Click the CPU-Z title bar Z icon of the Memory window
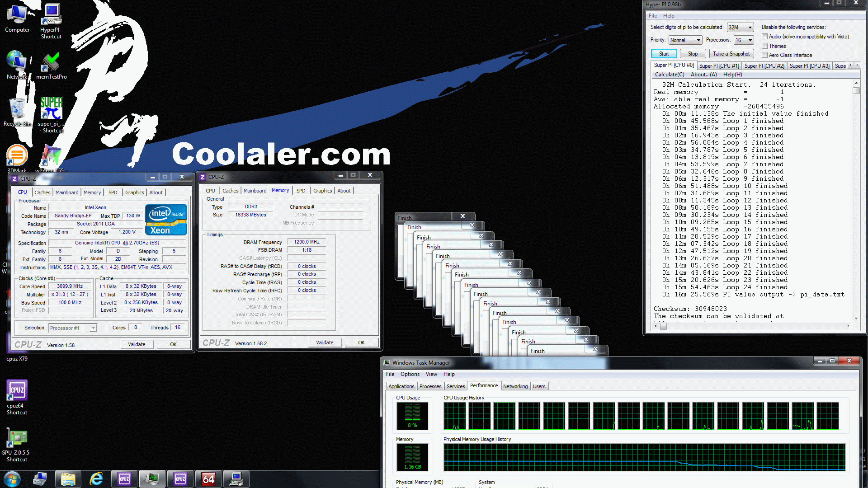 203,177
